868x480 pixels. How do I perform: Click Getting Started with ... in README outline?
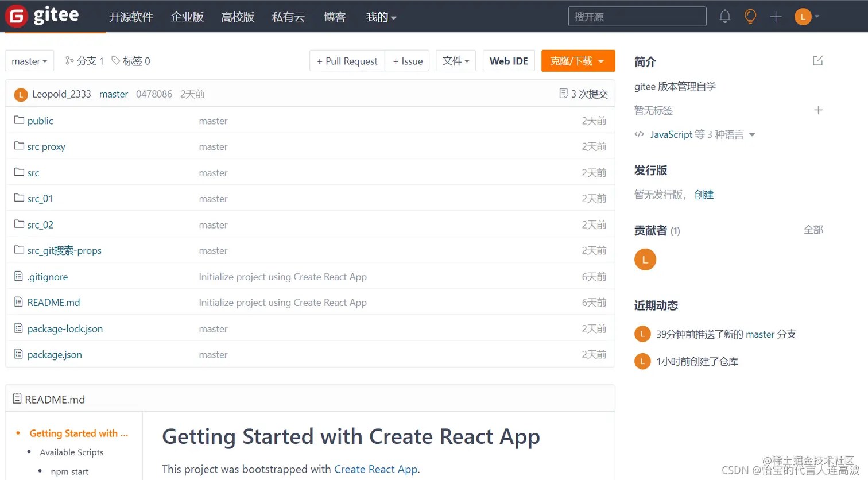point(79,433)
